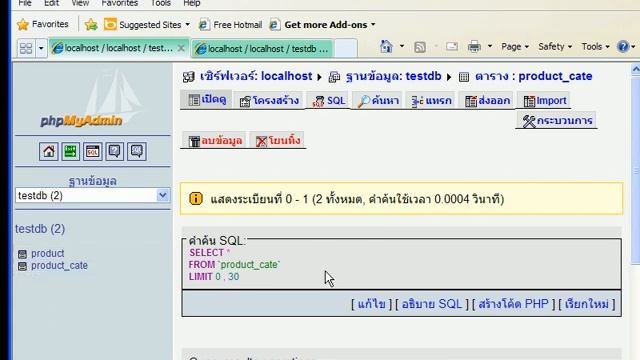Viewport: 640px width, 360px height.
Task: Click the browser Home icon
Action: coord(386,47)
